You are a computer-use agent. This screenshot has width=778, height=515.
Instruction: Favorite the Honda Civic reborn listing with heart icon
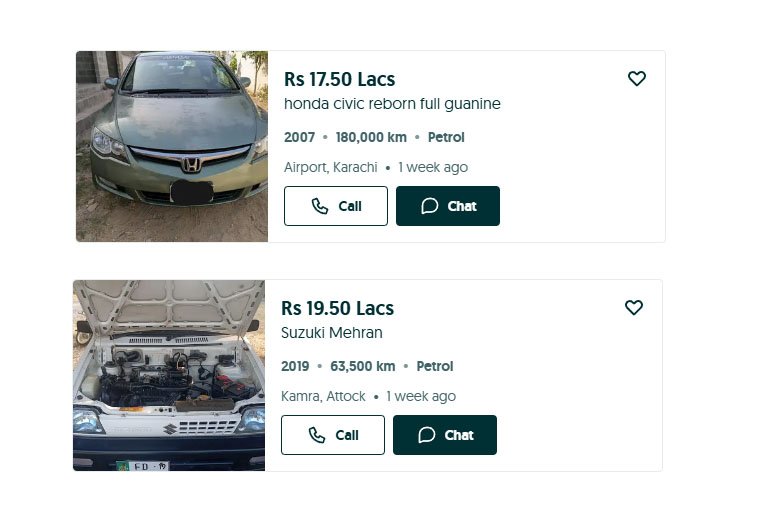pyautogui.click(x=637, y=79)
